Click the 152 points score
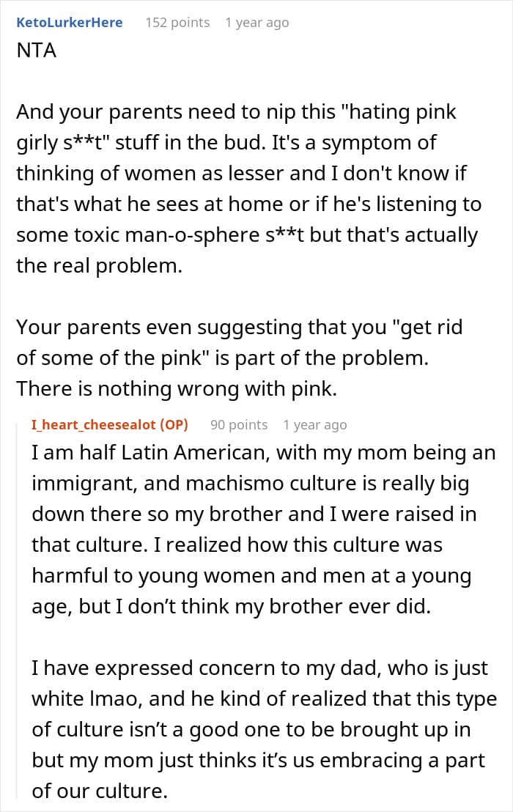Screen dimensions: 513x812 pyautogui.click(x=177, y=23)
